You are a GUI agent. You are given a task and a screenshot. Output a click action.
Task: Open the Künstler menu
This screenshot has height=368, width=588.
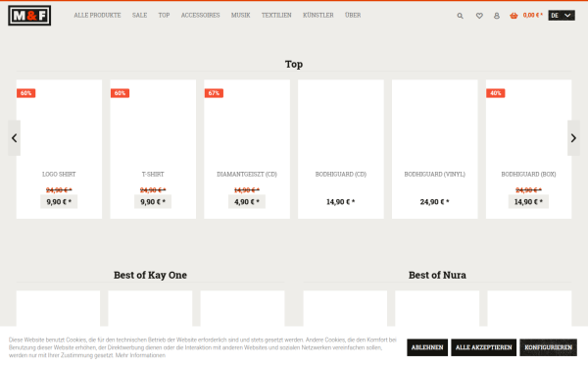pos(318,16)
